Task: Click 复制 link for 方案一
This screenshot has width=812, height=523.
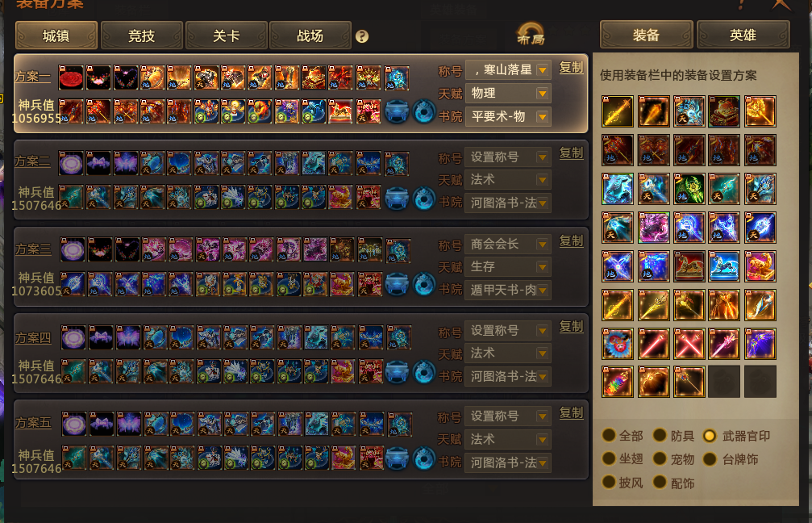Action: [x=571, y=67]
